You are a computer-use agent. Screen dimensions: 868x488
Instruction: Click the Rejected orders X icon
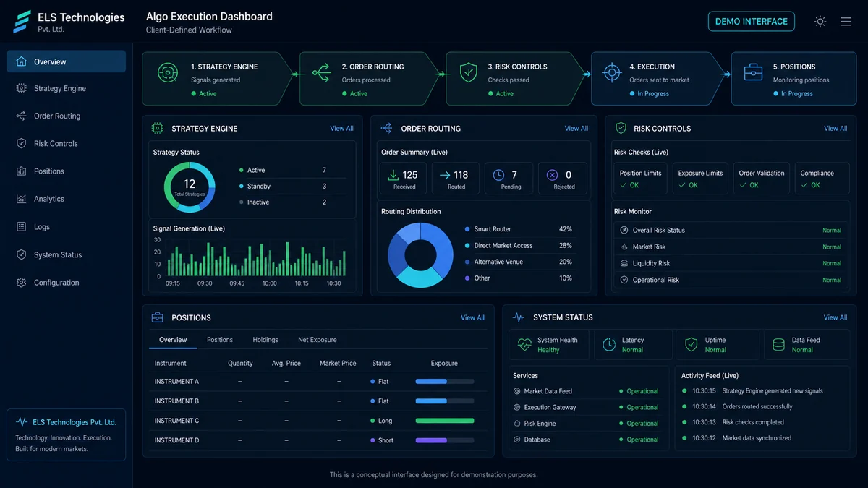(553, 175)
